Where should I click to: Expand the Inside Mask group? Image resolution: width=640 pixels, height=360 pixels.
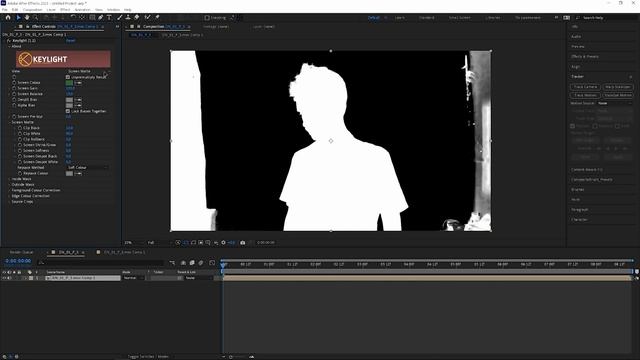(10, 179)
